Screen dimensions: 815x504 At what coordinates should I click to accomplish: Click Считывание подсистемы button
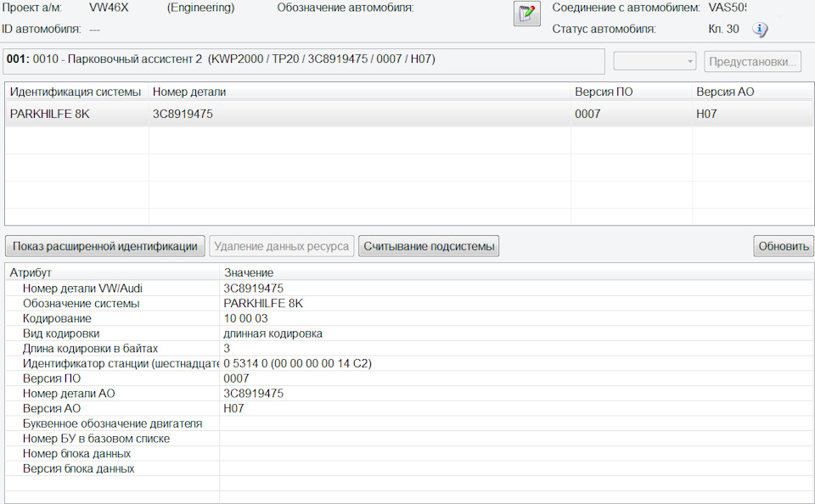click(x=429, y=246)
